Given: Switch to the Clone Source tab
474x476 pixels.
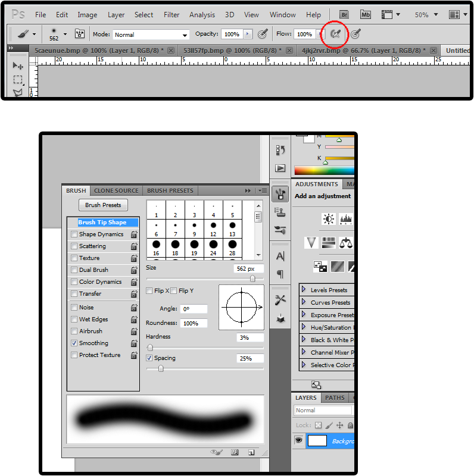Looking at the screenshot, I should [116, 190].
